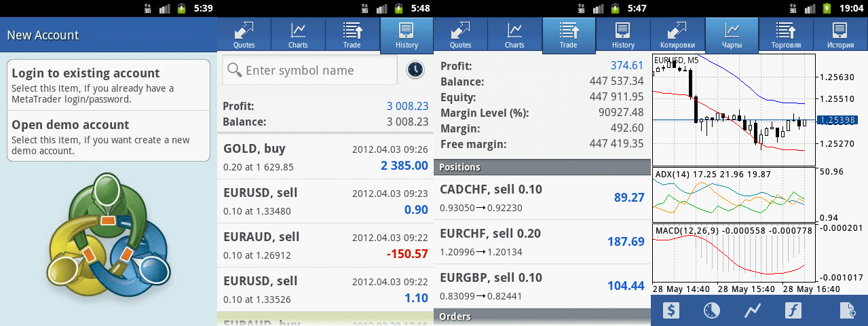Tap the History screen Balance value 3 008.23
The width and height of the screenshot is (868, 326).
click(408, 122)
